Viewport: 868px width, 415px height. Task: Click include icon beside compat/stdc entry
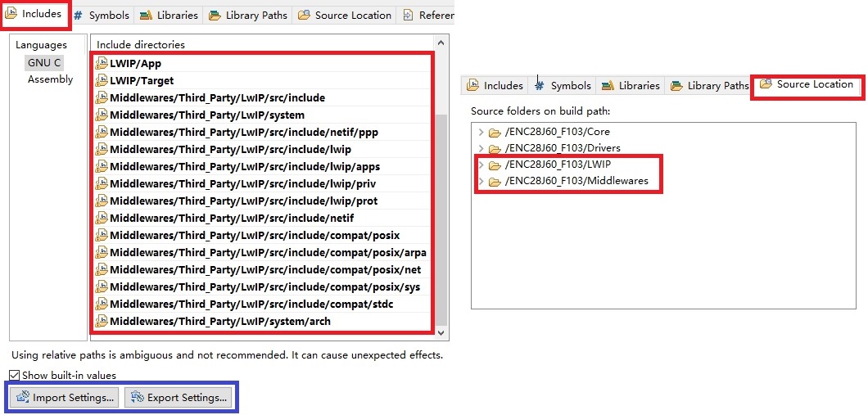click(102, 304)
